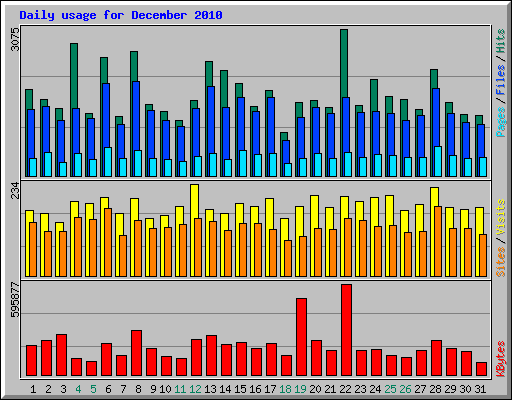Click the 'Hits' legend label

[x=500, y=41]
